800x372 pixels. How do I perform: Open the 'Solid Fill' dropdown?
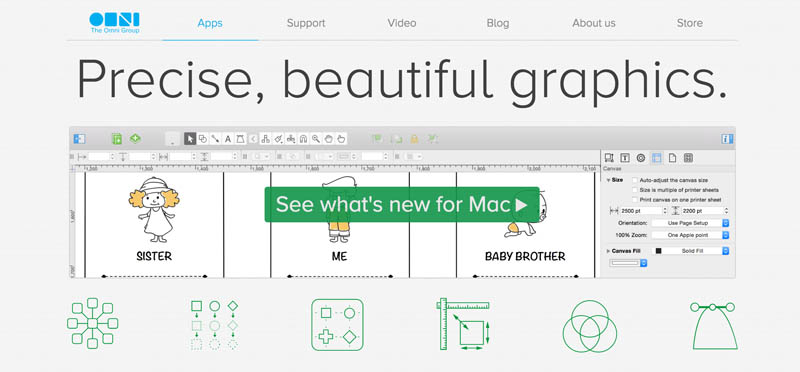click(x=690, y=251)
